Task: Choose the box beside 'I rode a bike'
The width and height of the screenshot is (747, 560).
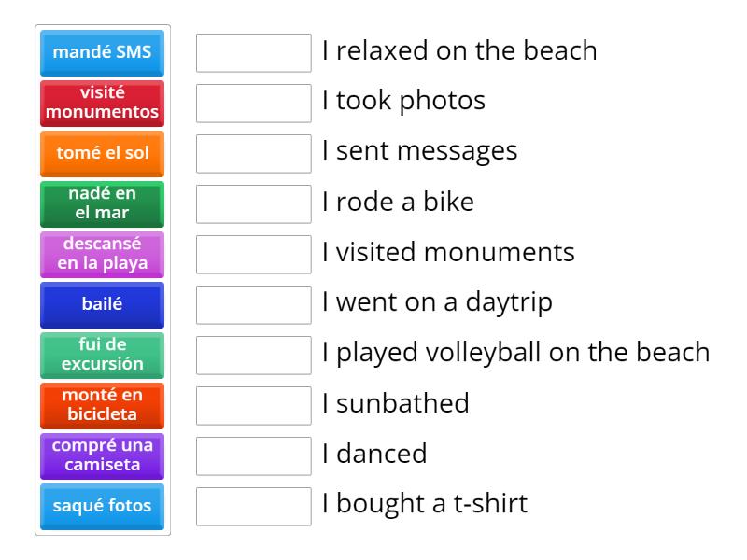Action: (254, 204)
